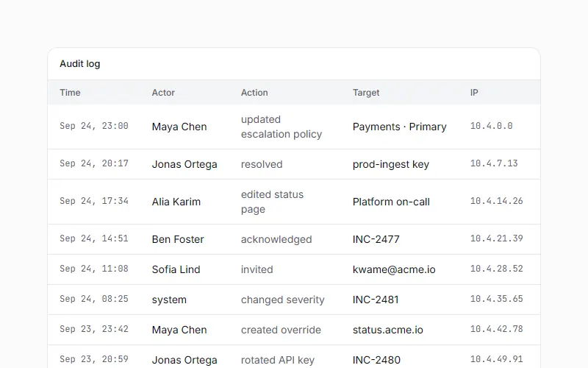Click the Target column header

pyautogui.click(x=366, y=93)
